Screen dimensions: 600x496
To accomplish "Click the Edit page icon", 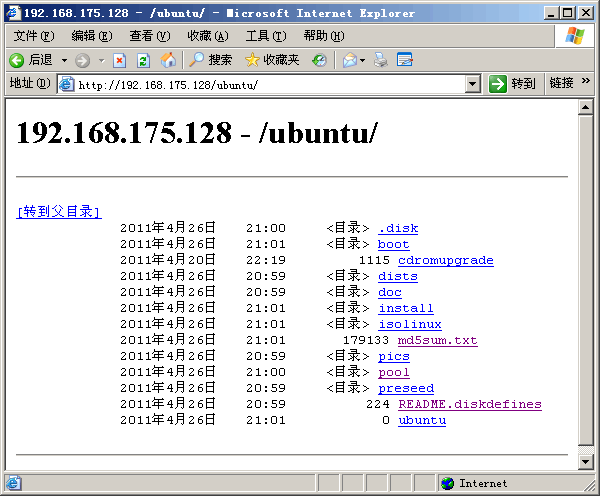I will tap(404, 60).
